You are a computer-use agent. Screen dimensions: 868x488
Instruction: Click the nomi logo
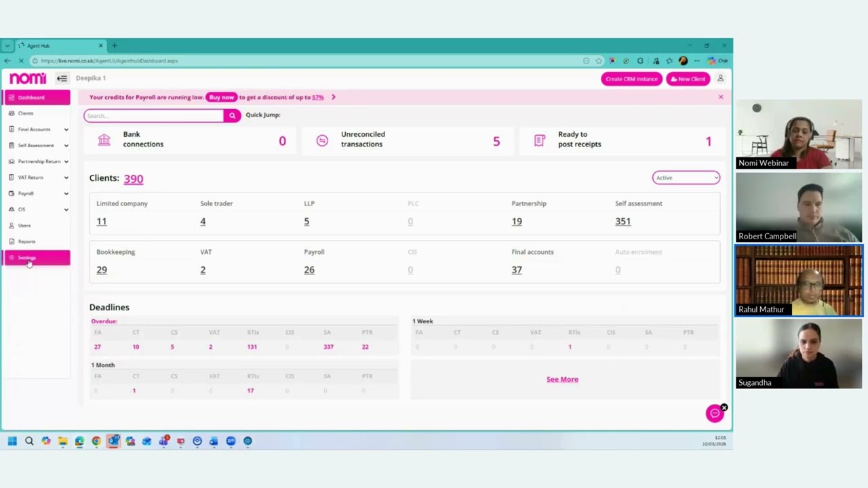coord(28,79)
